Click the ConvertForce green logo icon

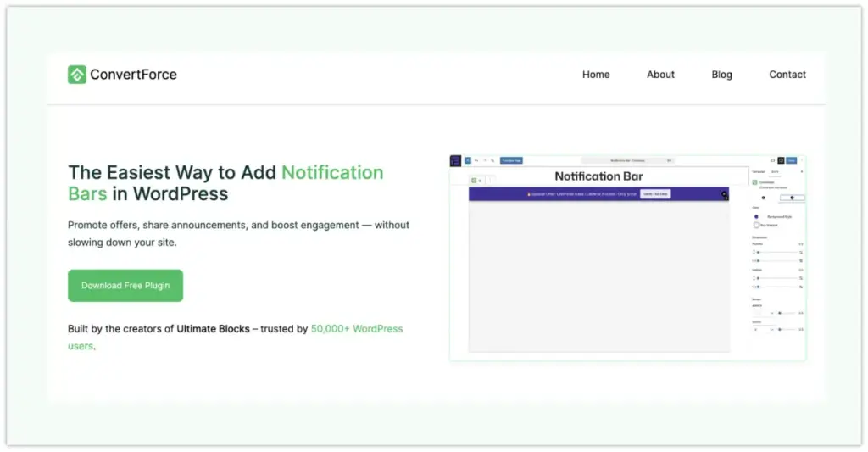pyautogui.click(x=77, y=75)
